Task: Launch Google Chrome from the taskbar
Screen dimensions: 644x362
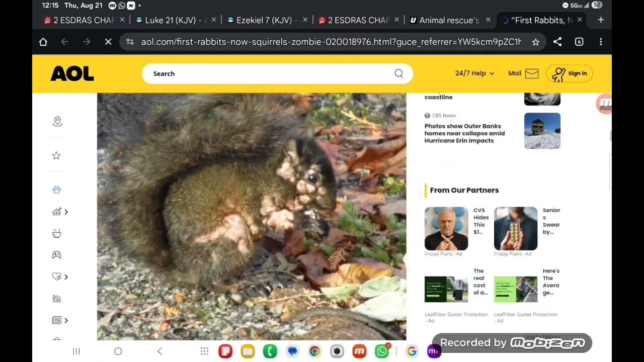Action: [314, 351]
